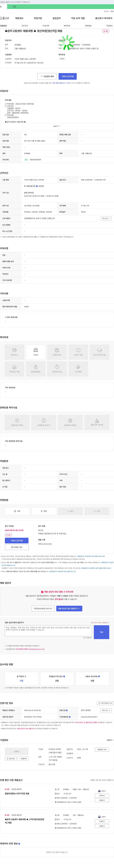Viewport: 114px width, 868px height.
Task: Select the 필기 screening method box
Action: point(70,511)
